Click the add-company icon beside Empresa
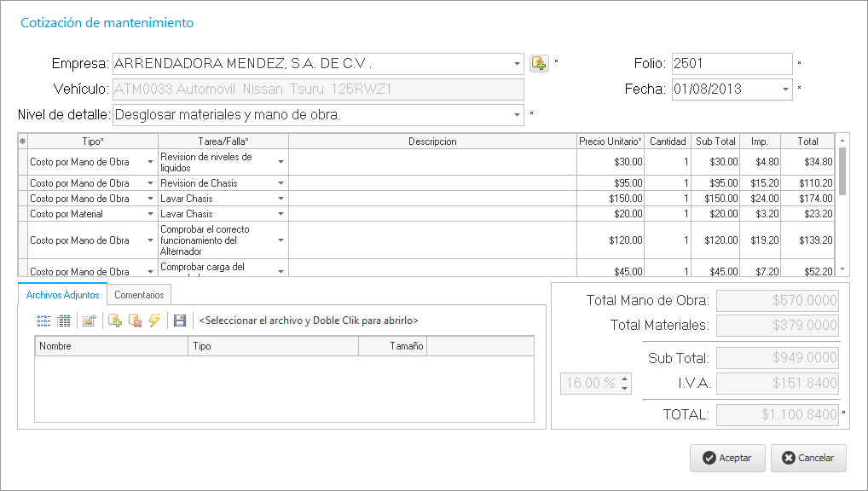This screenshot has height=491, width=868. (538, 63)
